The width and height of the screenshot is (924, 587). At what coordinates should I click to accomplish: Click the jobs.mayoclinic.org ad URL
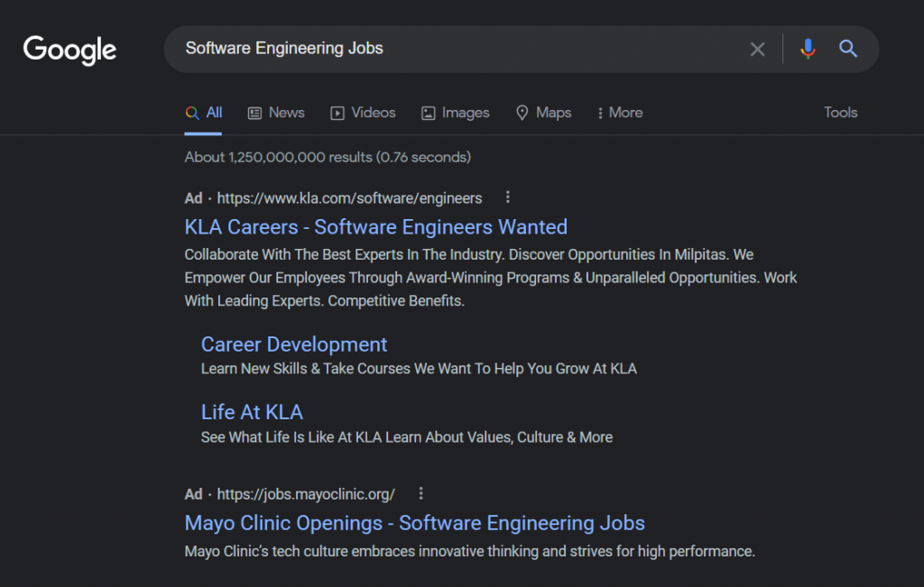click(306, 494)
